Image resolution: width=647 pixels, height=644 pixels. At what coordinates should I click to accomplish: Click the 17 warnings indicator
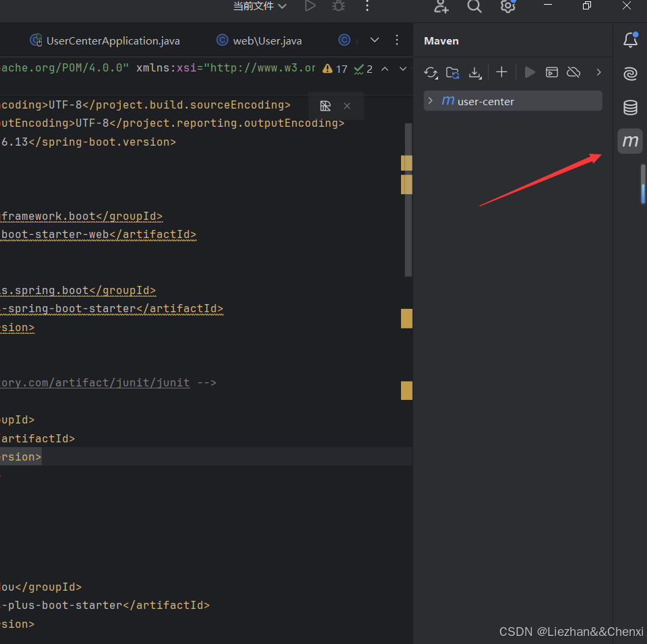point(335,69)
